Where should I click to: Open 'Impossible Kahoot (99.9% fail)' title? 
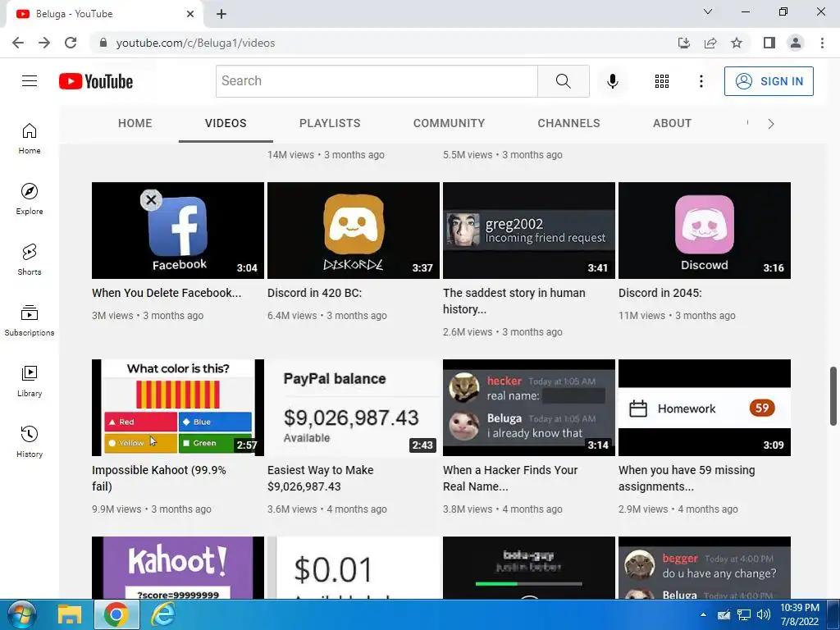[159, 478]
